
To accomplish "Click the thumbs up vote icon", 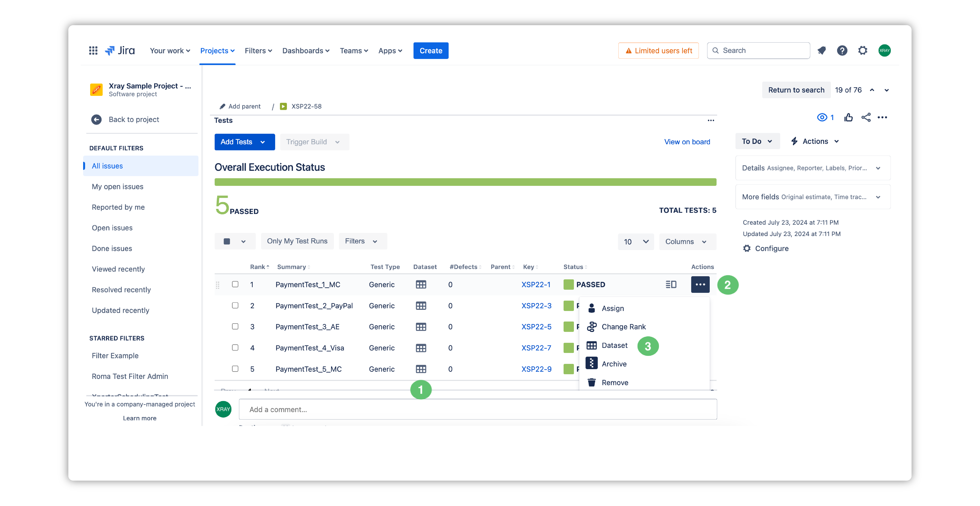I will click(x=848, y=118).
